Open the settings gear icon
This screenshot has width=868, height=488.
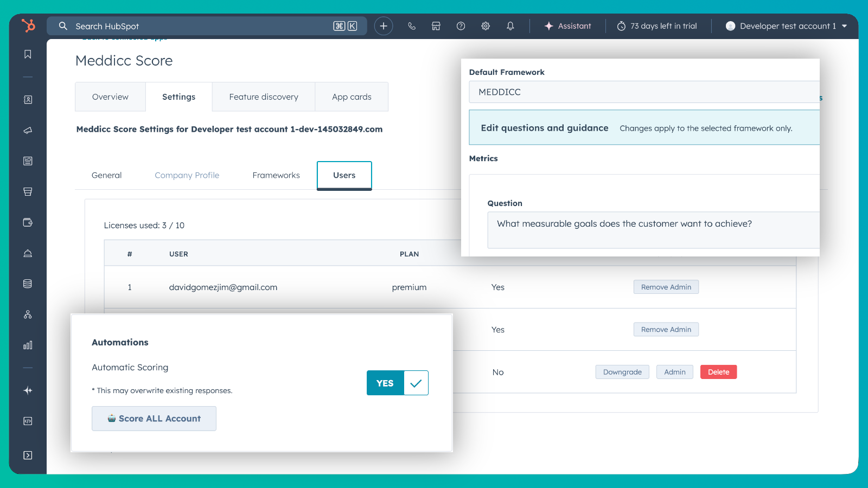(x=485, y=25)
